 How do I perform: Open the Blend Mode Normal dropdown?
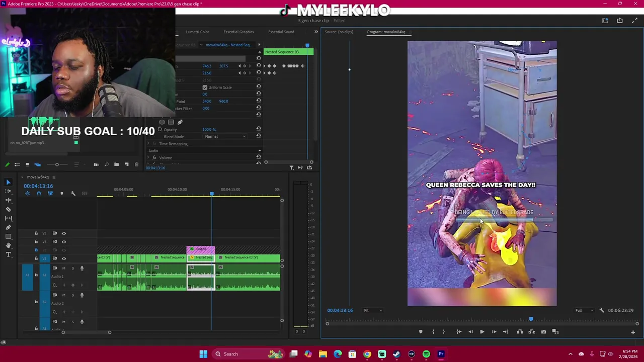pos(225,137)
